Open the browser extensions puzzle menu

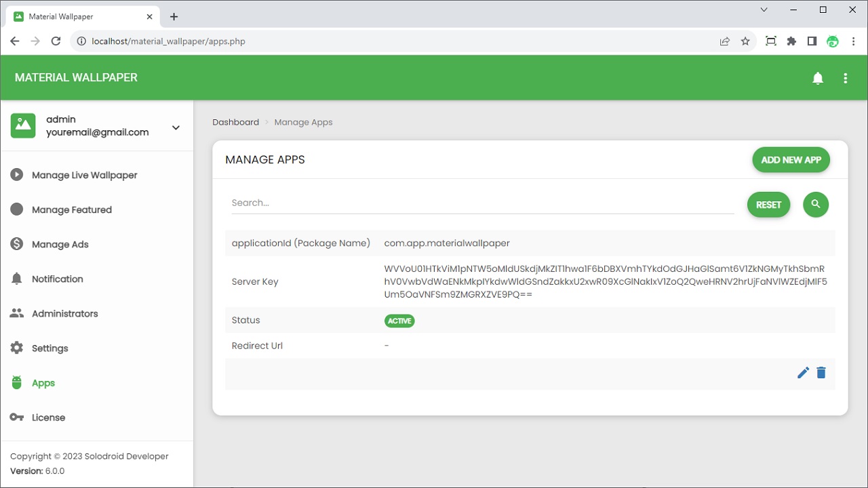pyautogui.click(x=791, y=41)
